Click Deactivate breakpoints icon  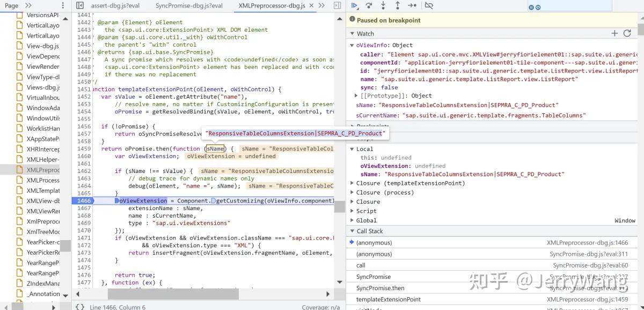[428, 5]
